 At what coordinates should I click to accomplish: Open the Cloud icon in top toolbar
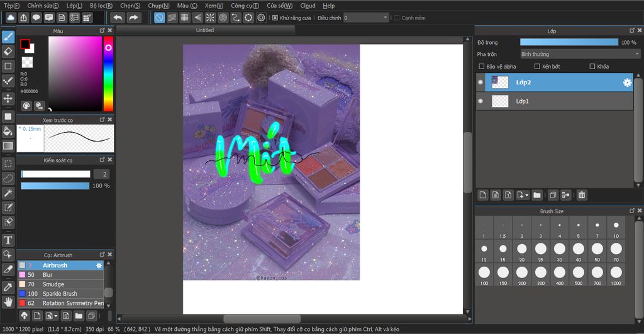click(x=11, y=18)
